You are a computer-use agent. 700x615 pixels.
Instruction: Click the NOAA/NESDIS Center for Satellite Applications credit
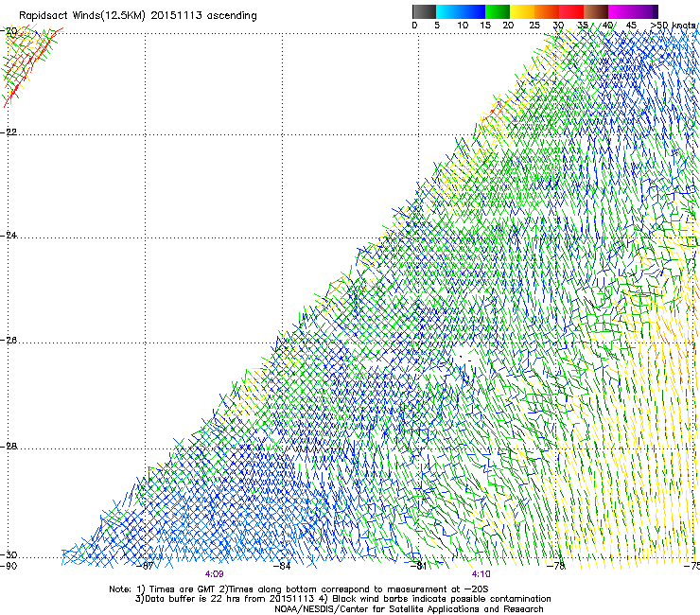409,609
